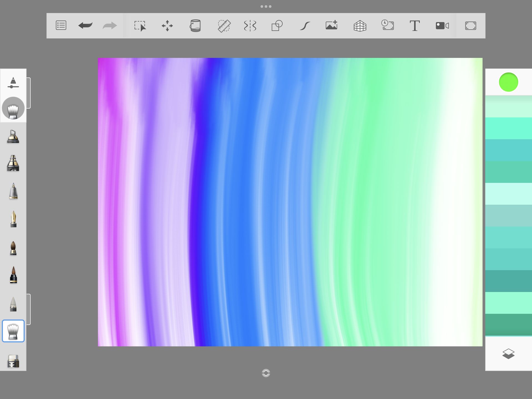Click the Import Image icon
532x399 pixels.
point(331,25)
